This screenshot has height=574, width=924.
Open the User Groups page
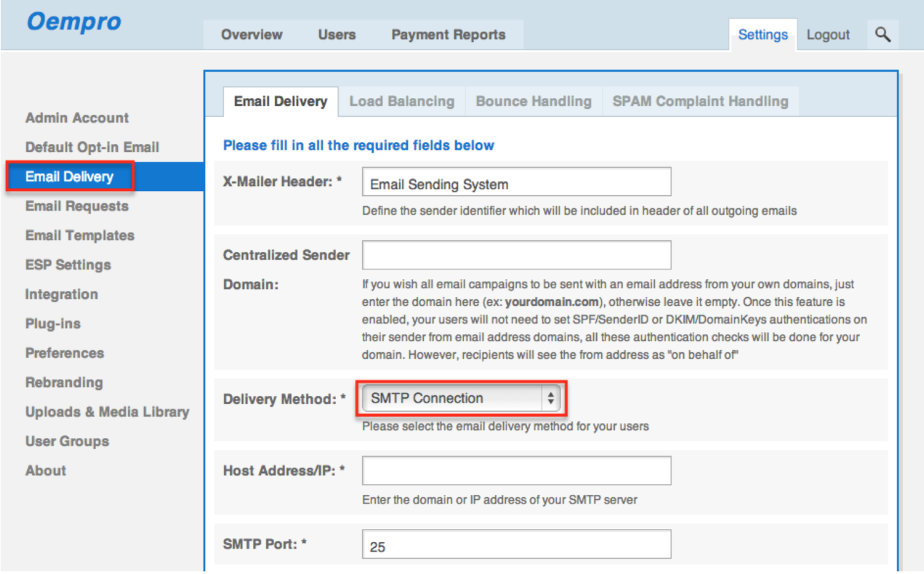tap(67, 441)
